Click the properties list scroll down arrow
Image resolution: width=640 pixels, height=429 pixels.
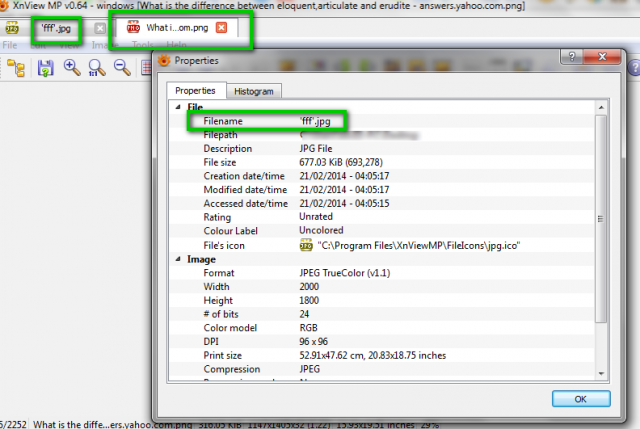(601, 373)
